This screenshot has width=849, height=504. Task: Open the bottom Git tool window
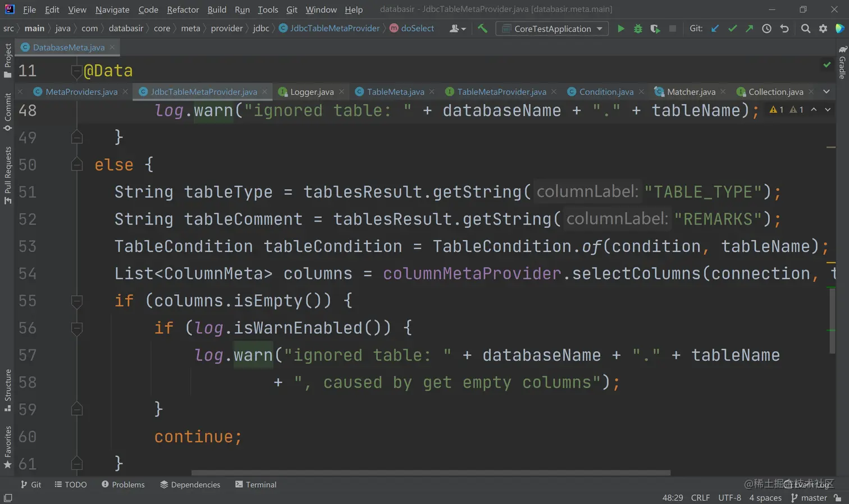[x=31, y=484]
